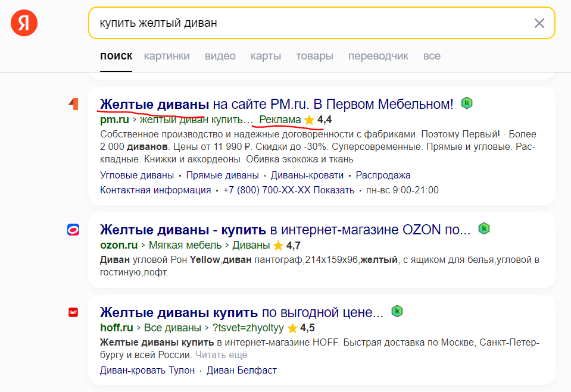Image resolution: width=571 pixels, height=392 pixels.
Task: Click the Yandex logo
Action: (x=24, y=23)
